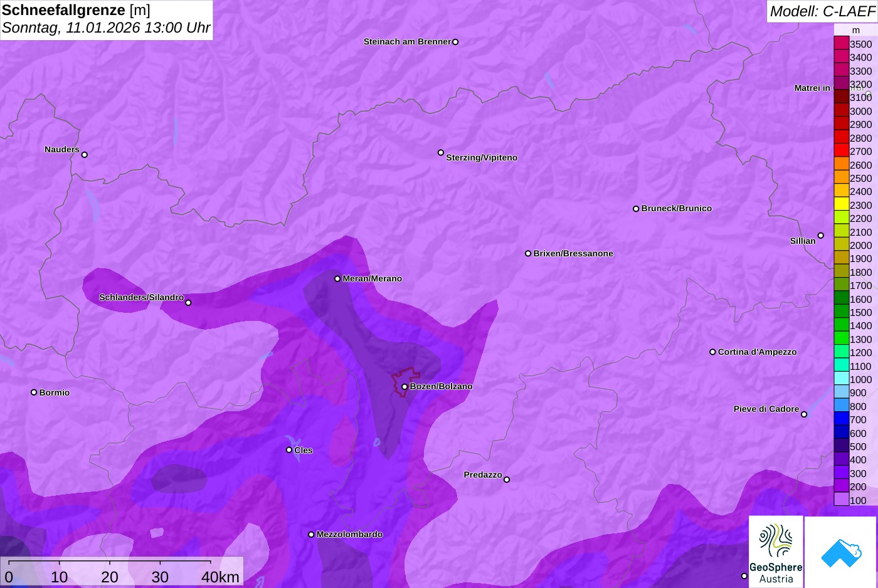Click the 'Matrei in' place label
This screenshot has width=878, height=588.
[x=812, y=88]
